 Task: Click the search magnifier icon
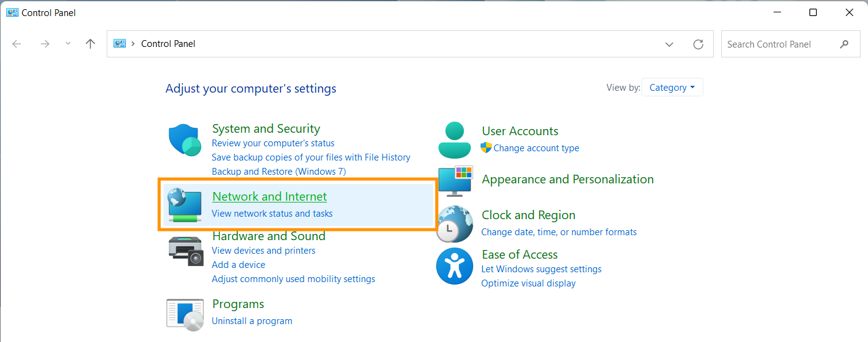tap(844, 44)
